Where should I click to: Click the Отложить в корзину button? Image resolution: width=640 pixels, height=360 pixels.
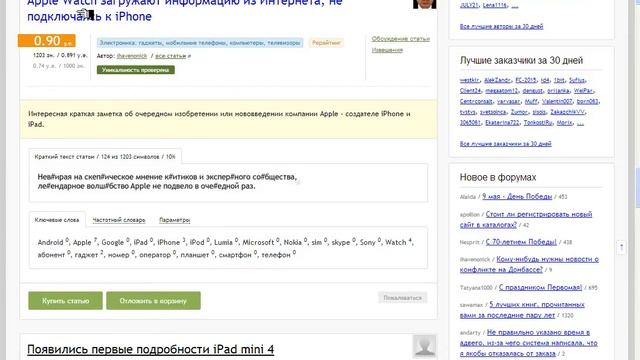point(153,301)
